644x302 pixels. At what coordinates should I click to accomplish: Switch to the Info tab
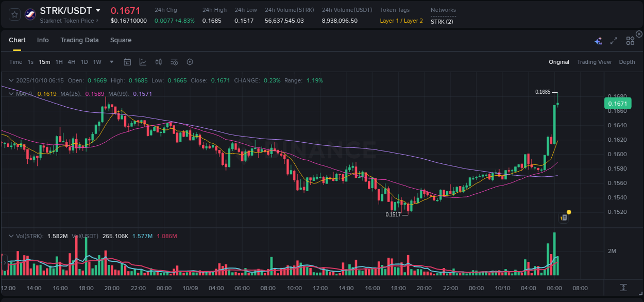click(43, 40)
